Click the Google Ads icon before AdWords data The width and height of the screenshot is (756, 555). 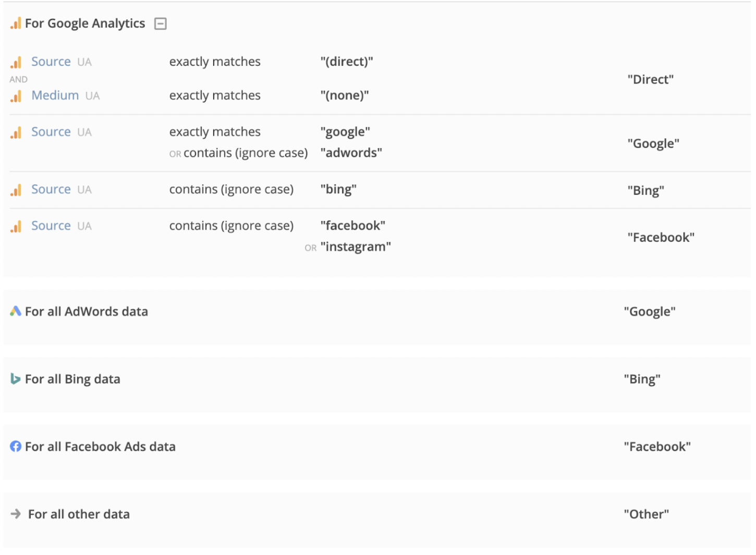(x=15, y=311)
